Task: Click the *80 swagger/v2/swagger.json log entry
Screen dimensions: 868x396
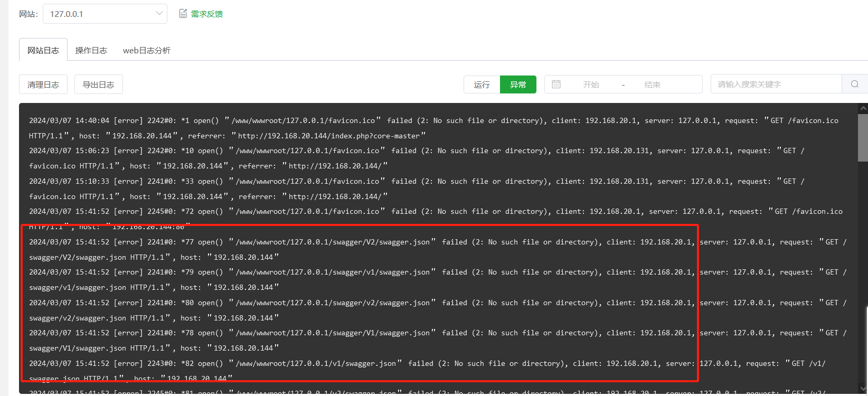Action: 438,310
